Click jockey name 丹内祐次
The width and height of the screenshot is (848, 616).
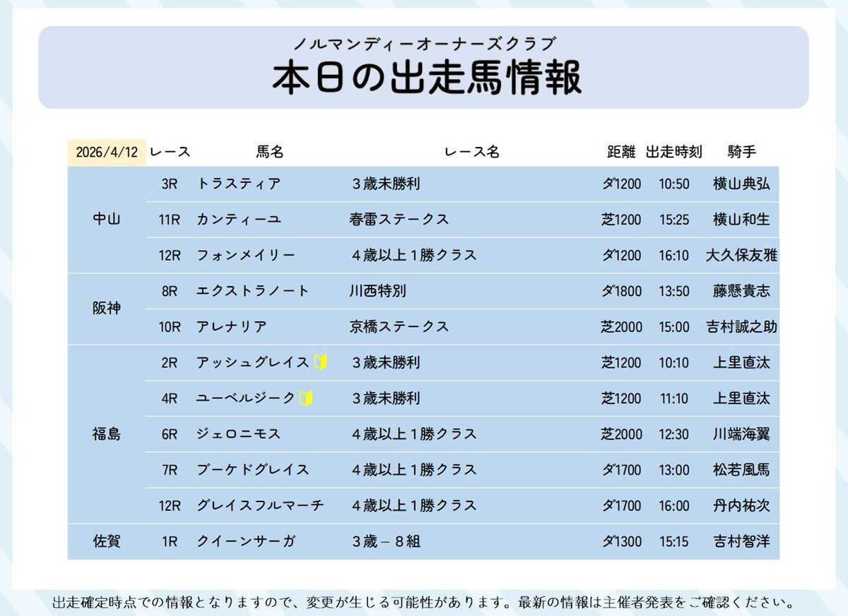coord(741,505)
